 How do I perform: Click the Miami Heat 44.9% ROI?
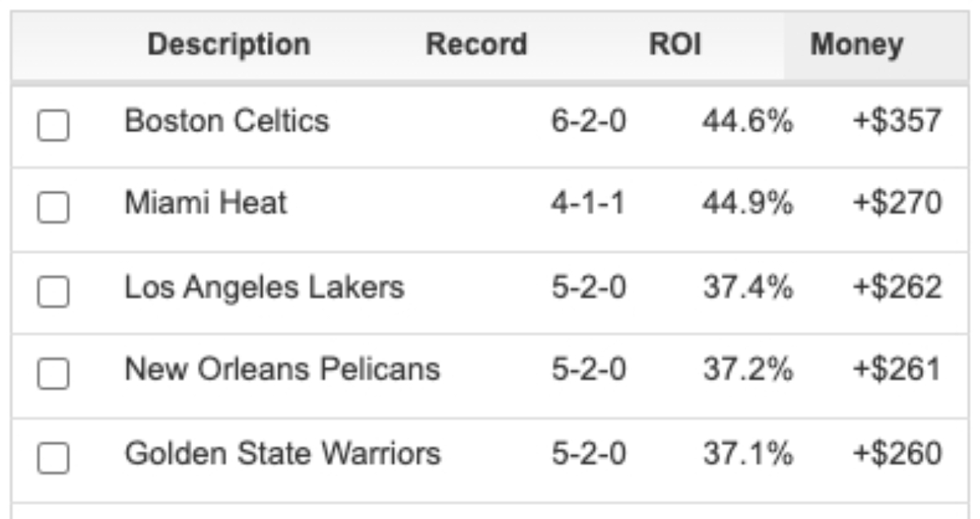click(x=747, y=204)
